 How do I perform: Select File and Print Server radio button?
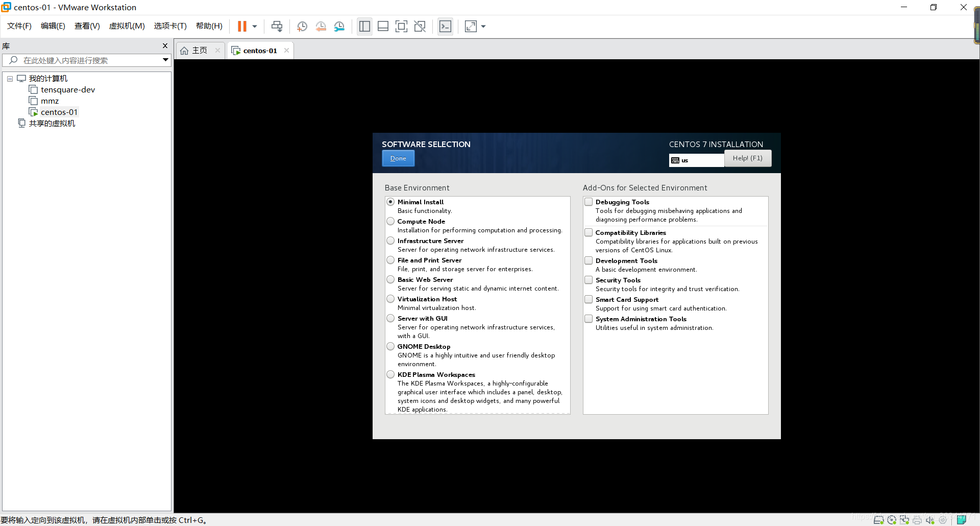tap(390, 260)
